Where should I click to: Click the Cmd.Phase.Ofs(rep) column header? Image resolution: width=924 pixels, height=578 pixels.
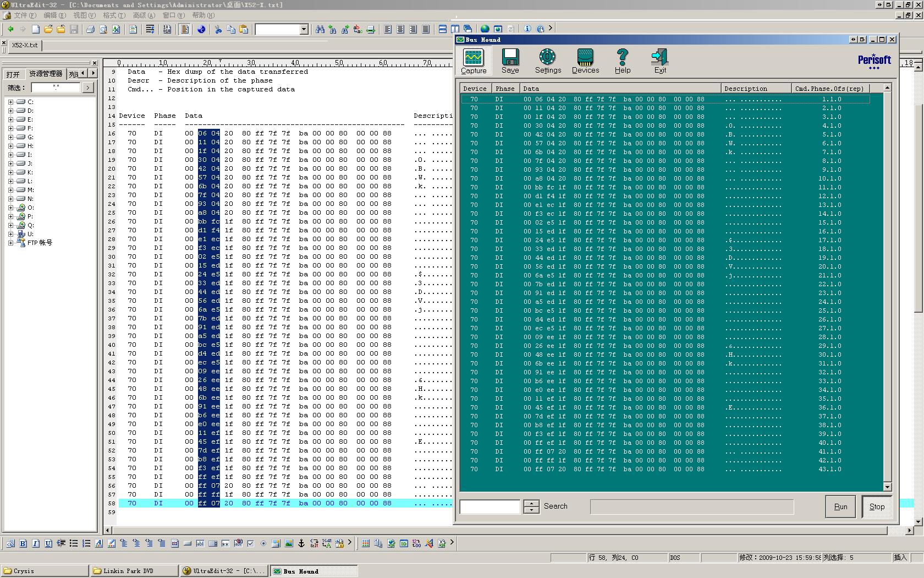tap(831, 89)
